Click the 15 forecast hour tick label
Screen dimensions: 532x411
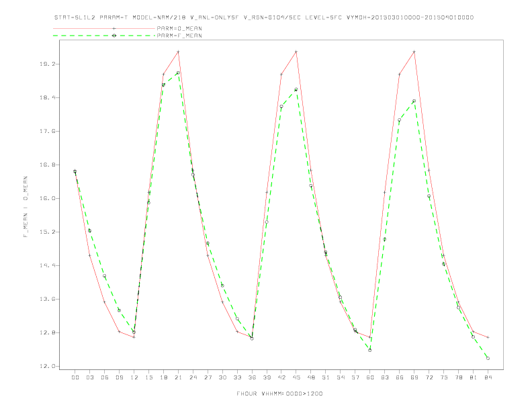(x=148, y=377)
